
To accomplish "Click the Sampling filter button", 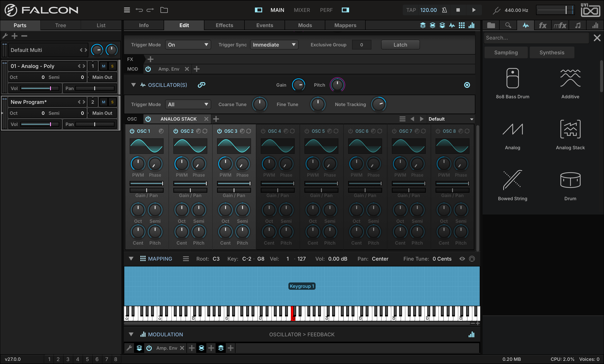I will tap(506, 52).
